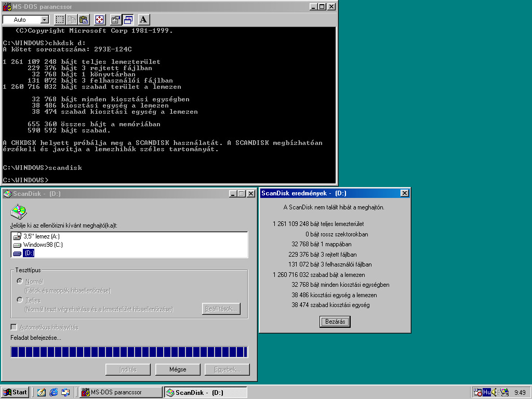This screenshot has height=399, width=532.
Task: Click the Paste icon in MS-DOS toolbar
Action: [x=84, y=20]
